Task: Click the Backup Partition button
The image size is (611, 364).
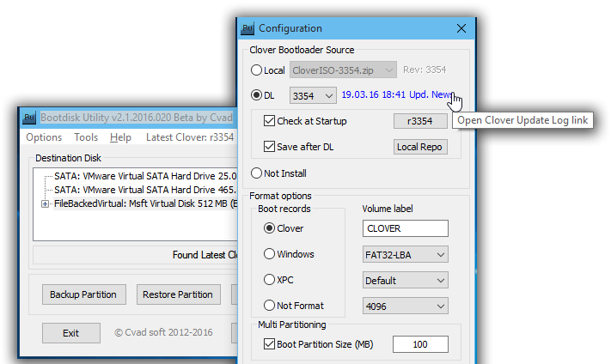Action: coord(83,294)
